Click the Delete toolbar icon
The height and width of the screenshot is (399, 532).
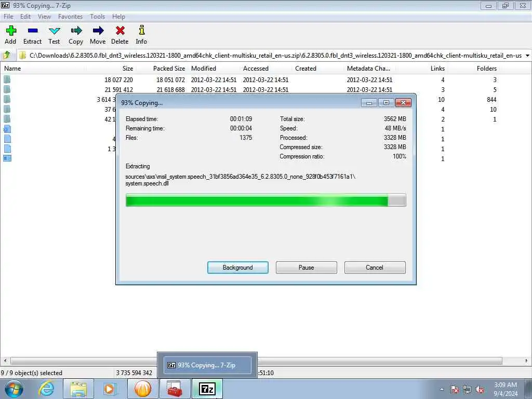[120, 31]
